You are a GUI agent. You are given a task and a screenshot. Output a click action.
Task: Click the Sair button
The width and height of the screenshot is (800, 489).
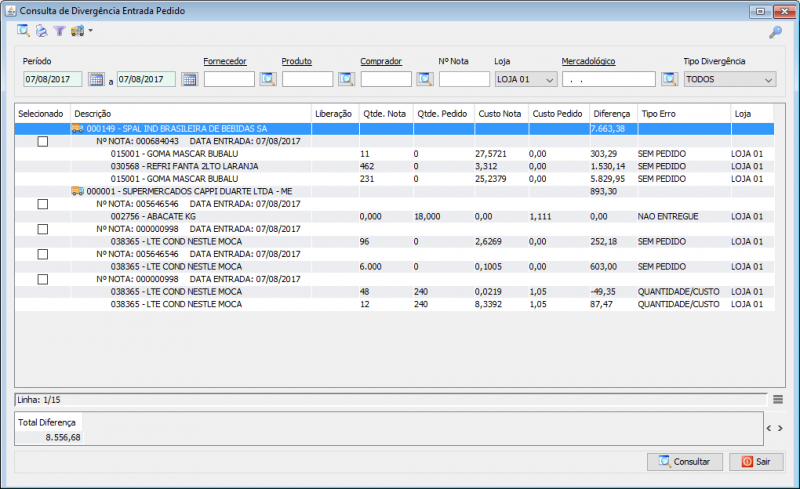[756, 461]
